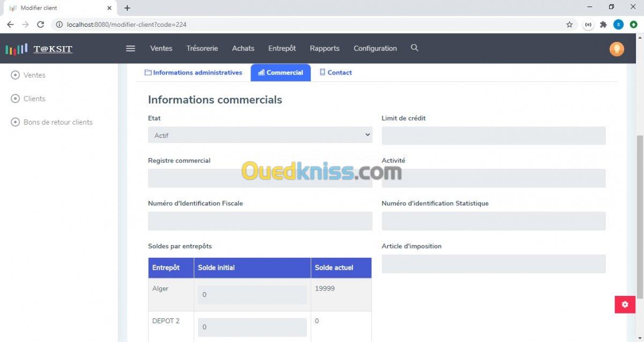
Task: Focus the Limit de crédit field
Action: [x=494, y=136]
